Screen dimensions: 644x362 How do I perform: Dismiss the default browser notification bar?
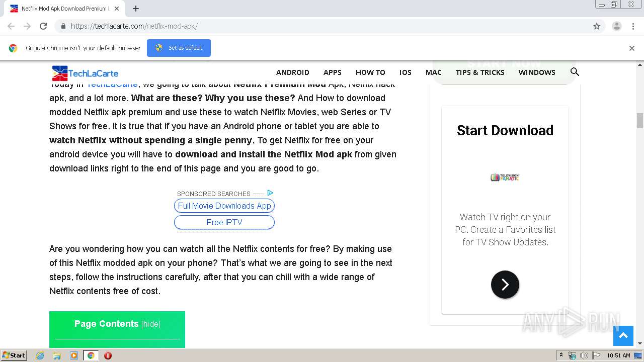click(632, 48)
